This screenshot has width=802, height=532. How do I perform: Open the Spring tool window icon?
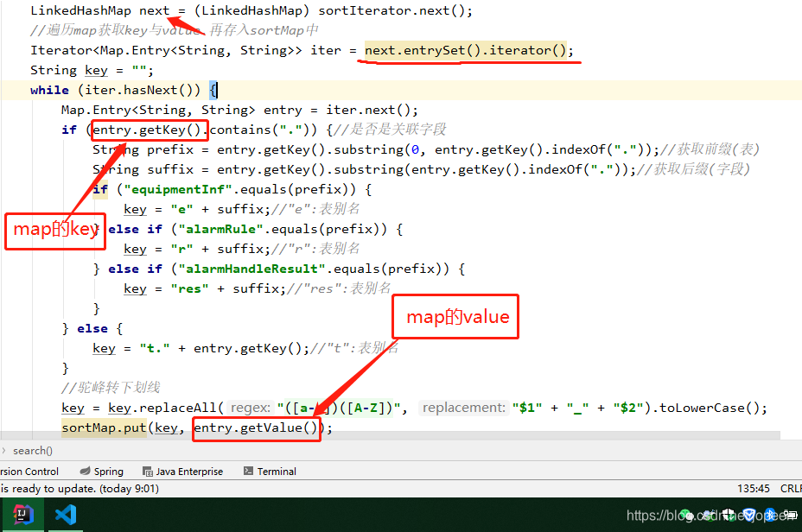tap(86, 472)
